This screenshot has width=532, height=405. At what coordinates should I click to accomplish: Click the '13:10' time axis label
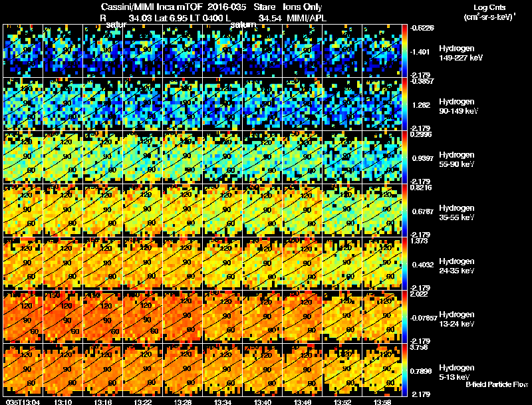click(x=63, y=402)
